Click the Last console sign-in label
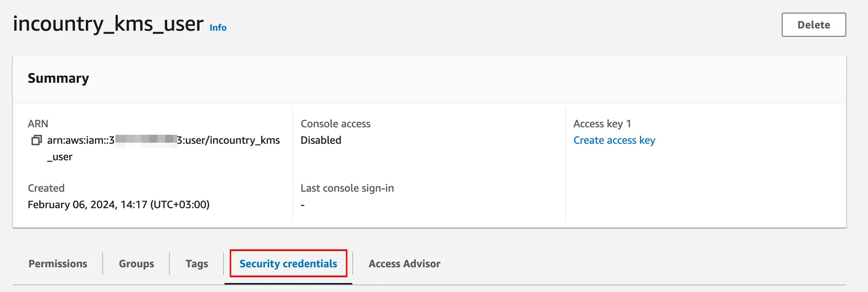 (x=347, y=188)
